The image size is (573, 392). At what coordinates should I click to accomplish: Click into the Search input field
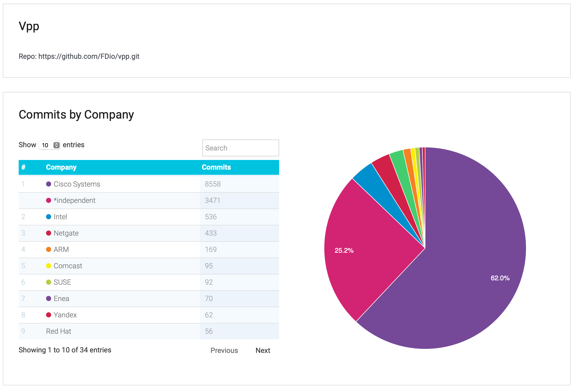pyautogui.click(x=240, y=148)
